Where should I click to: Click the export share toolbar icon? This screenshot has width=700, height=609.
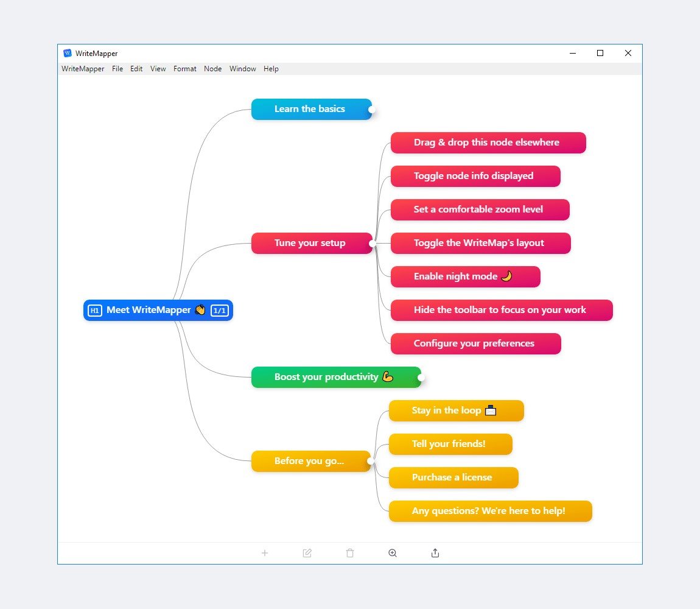435,553
